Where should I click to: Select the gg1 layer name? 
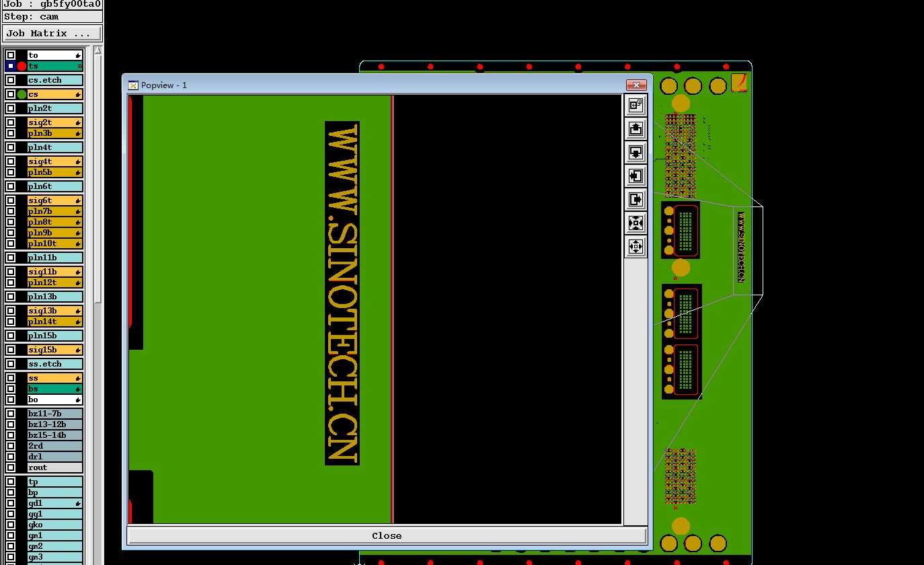(x=55, y=514)
